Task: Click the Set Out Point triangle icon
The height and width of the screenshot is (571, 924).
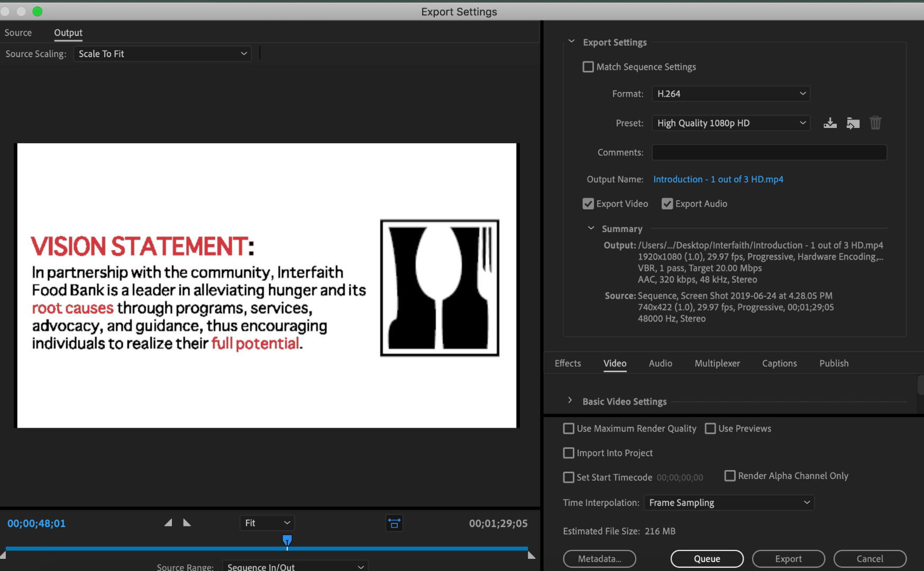Action: pyautogui.click(x=187, y=523)
